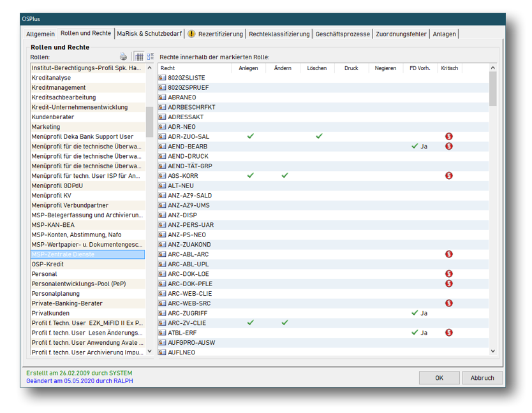This screenshot has height=413, width=532.
Task: Switch roles list to table grid view
Action: tap(138, 57)
